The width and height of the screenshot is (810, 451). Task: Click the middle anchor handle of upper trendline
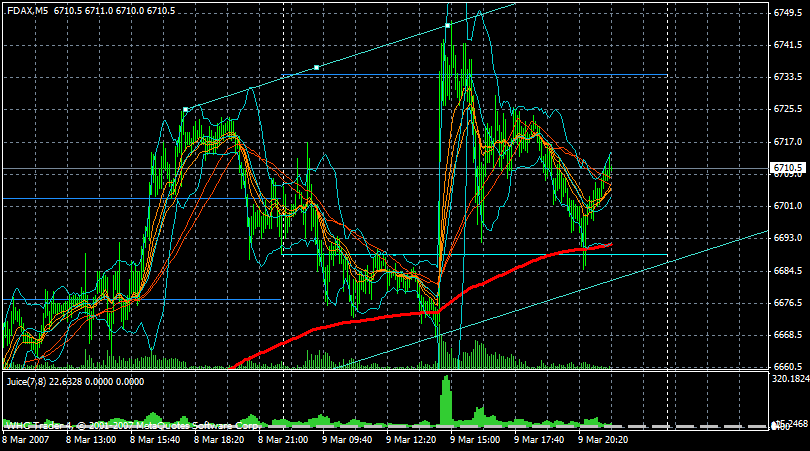[x=316, y=68]
